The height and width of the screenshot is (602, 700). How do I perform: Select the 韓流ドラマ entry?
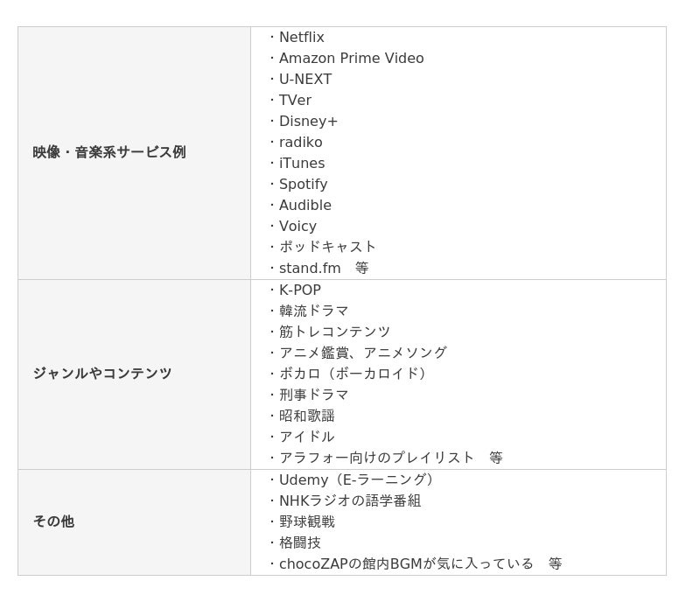point(313,311)
